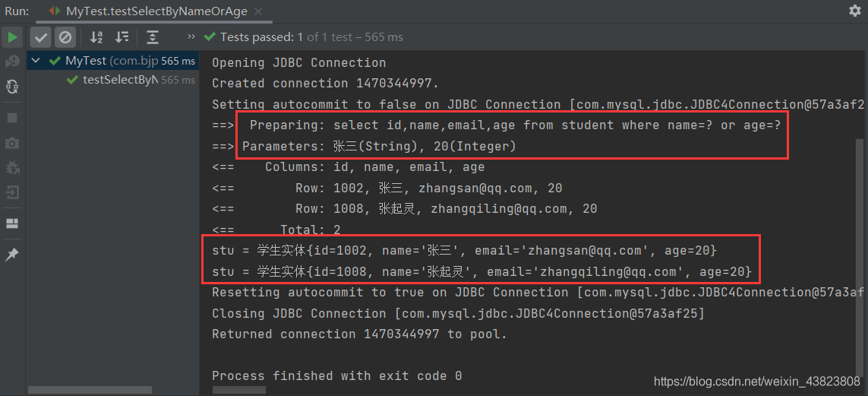Rerun failed tests icon
Image resolution: width=868 pixels, height=396 pixels.
click(x=12, y=62)
